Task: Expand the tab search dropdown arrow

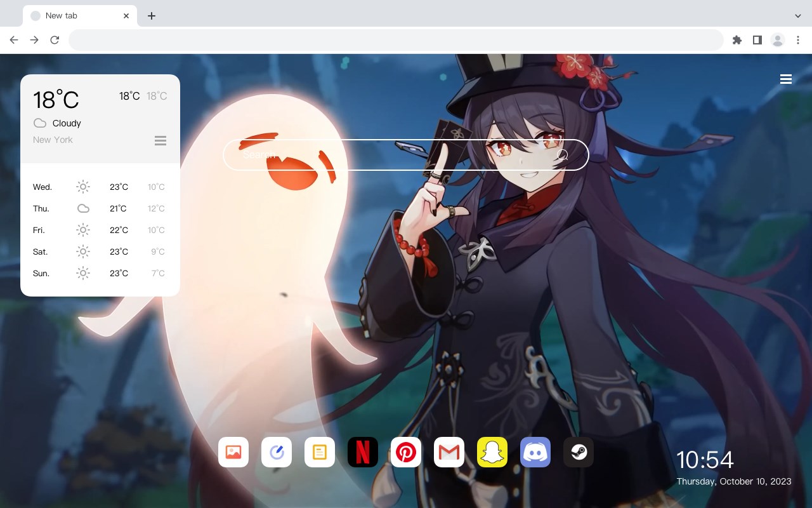Action: 798,16
